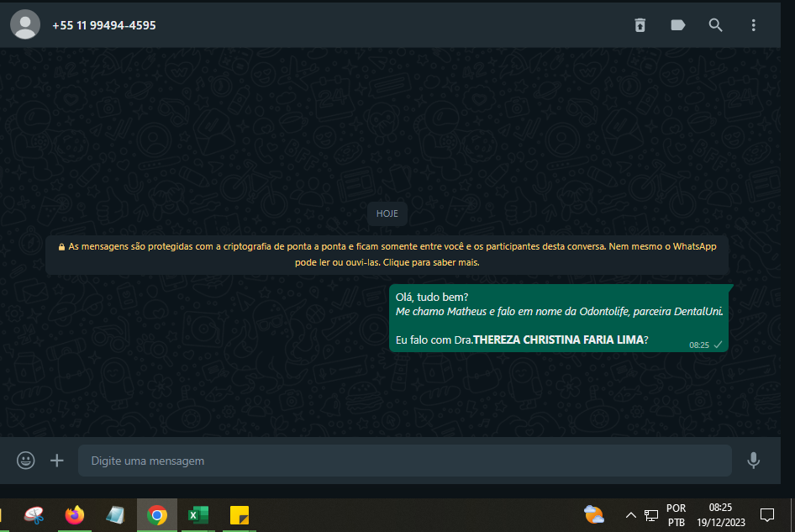Image resolution: width=795 pixels, height=532 pixels.
Task: Open the Windows notification center
Action: click(x=767, y=515)
